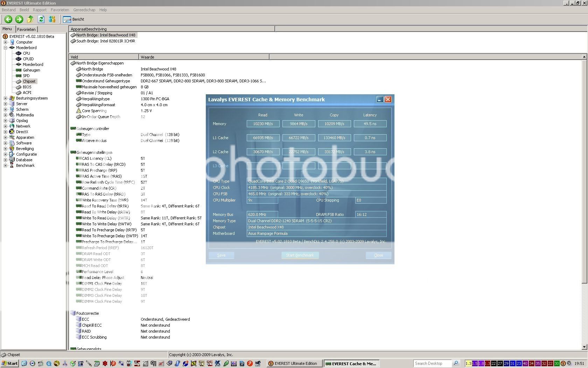
Task: Select the South Bridge: Intel 82801IR ICH9R device
Action: (x=103, y=41)
